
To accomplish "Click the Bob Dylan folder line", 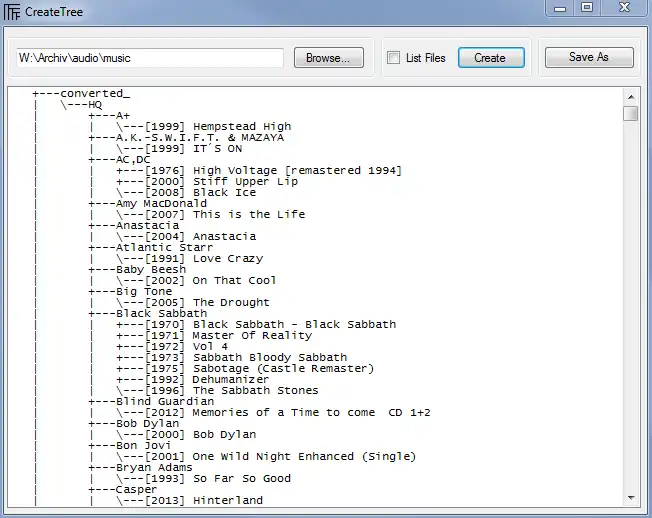I will coord(134,424).
